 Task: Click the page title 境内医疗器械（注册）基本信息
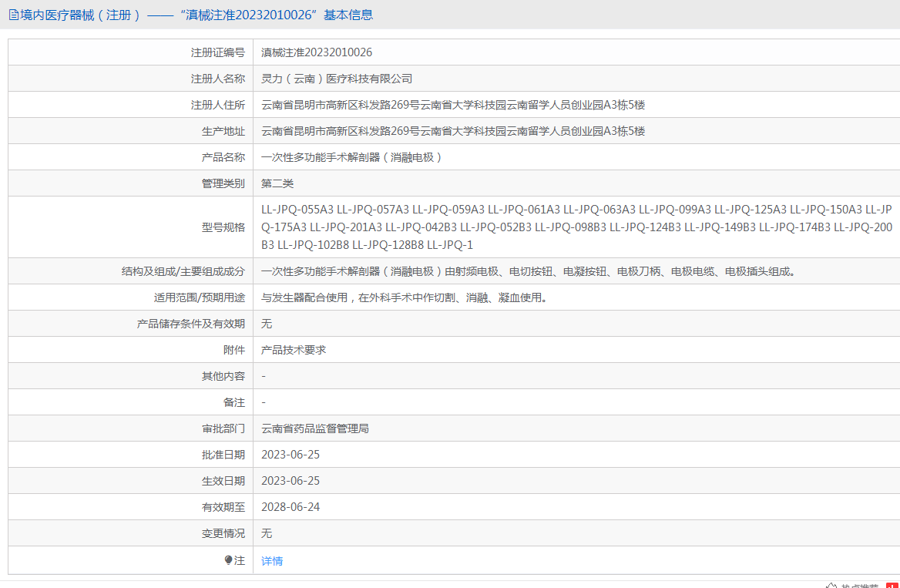(196, 15)
